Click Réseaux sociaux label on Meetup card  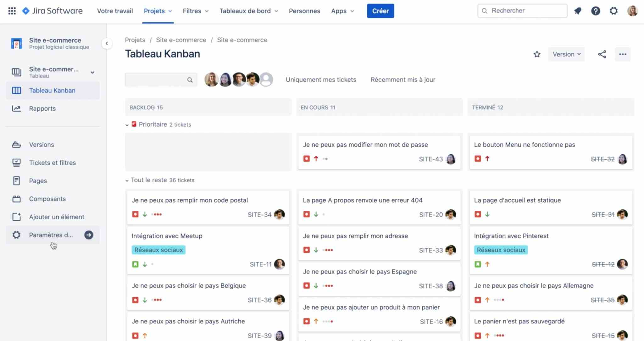click(158, 250)
